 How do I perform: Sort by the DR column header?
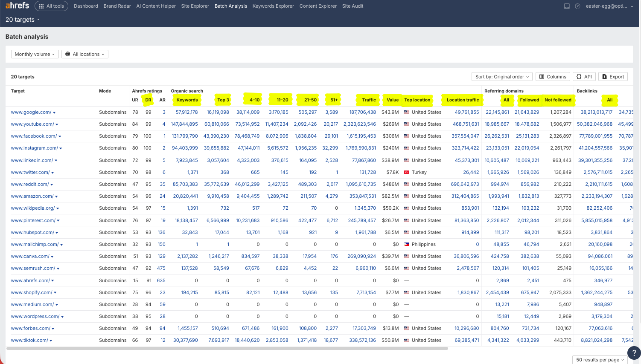[148, 100]
